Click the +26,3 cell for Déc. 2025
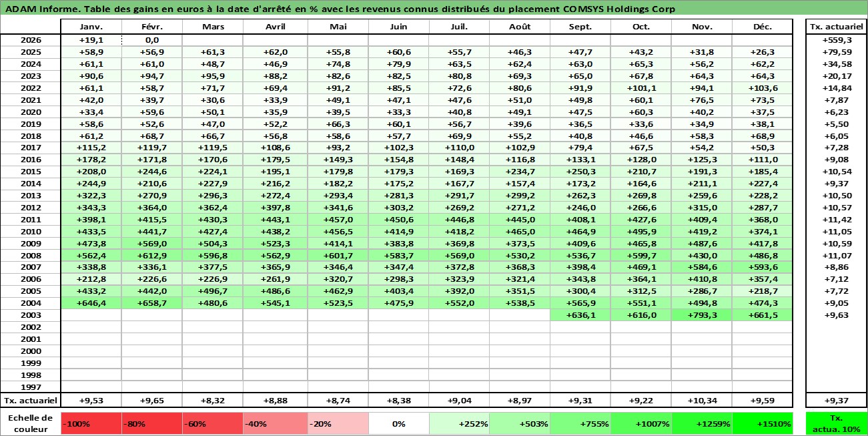Image resolution: width=868 pixels, height=436 pixels. click(762, 52)
